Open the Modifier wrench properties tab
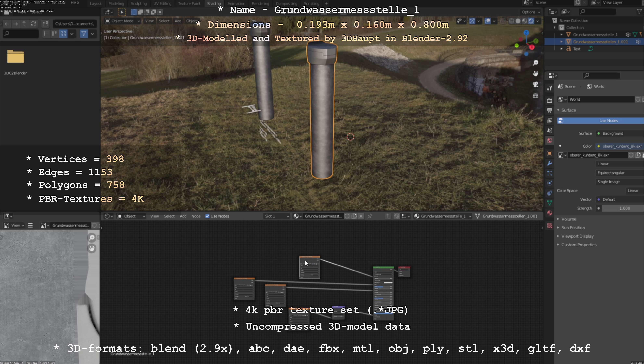The height and width of the screenshot is (364, 644). click(x=549, y=163)
